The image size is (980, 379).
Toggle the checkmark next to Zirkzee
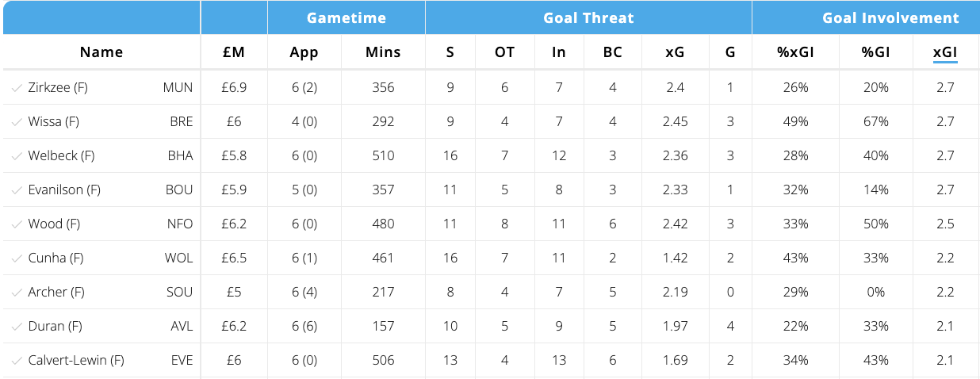point(17,88)
